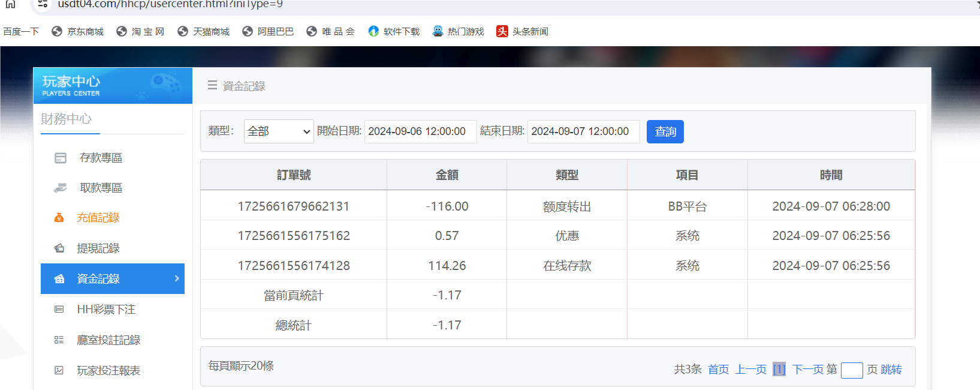Go to next page via 下一页
The image size is (980, 390).
point(807,370)
